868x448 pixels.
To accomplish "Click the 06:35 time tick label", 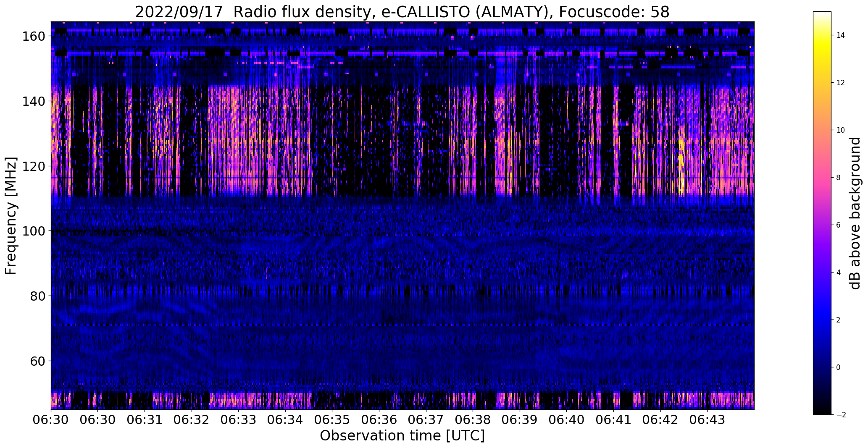I will tap(332, 420).
